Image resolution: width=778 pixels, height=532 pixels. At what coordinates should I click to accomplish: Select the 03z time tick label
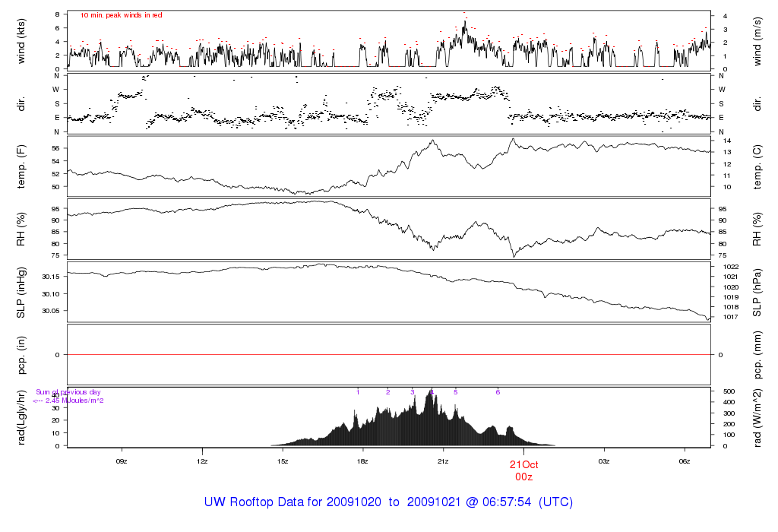tap(604, 461)
